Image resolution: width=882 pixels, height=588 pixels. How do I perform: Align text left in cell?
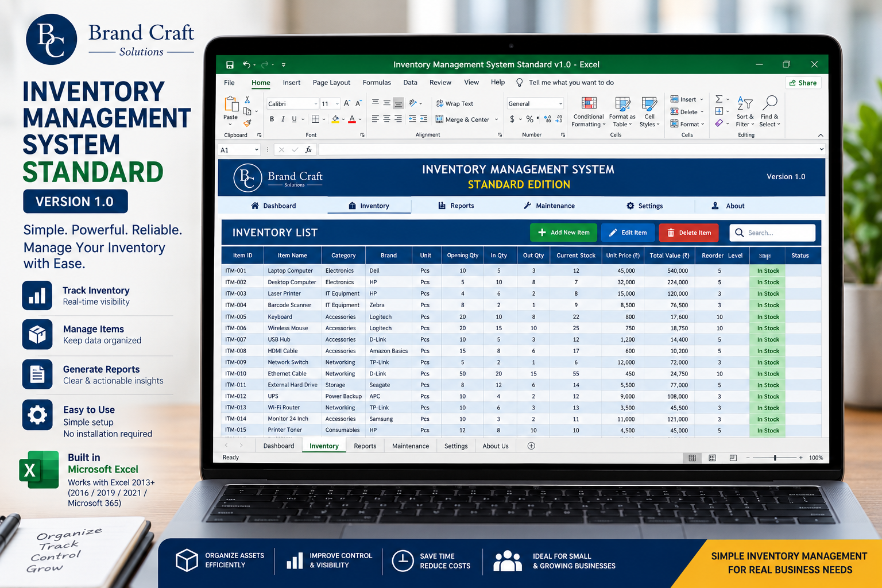click(x=375, y=119)
